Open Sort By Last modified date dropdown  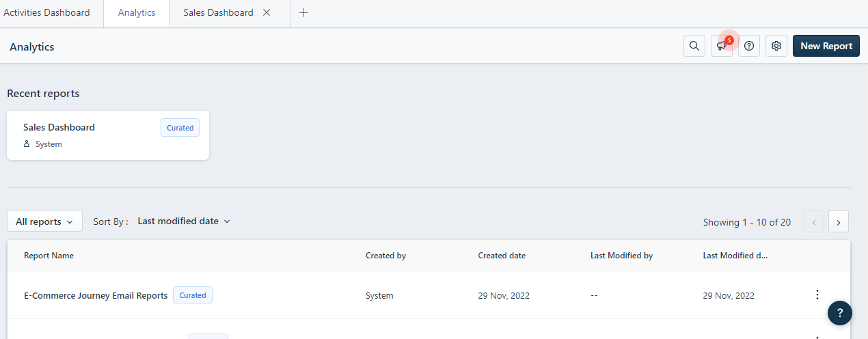(184, 221)
